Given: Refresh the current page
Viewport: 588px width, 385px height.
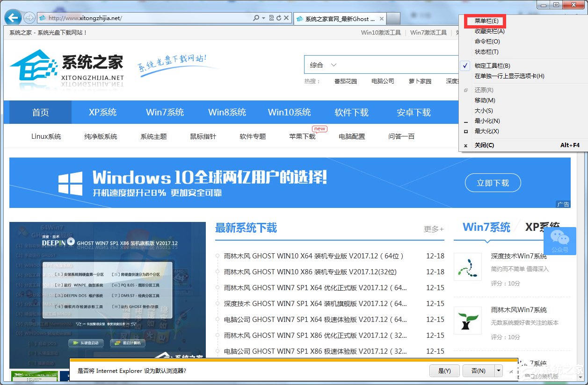Looking at the screenshot, I should click(x=279, y=17).
